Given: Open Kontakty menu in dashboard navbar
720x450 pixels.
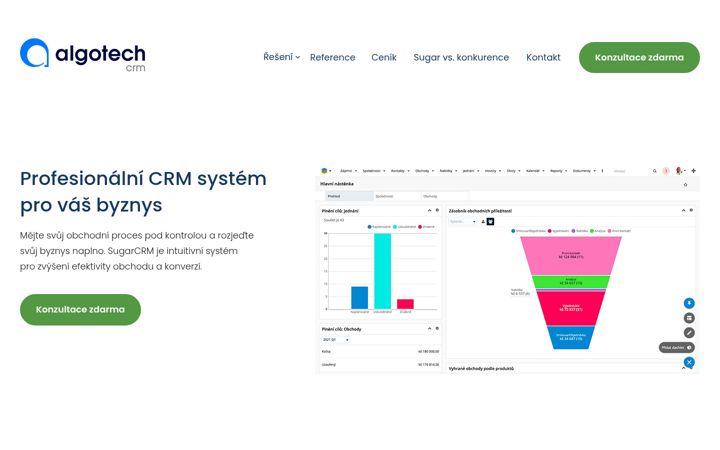Looking at the screenshot, I should pyautogui.click(x=400, y=171).
